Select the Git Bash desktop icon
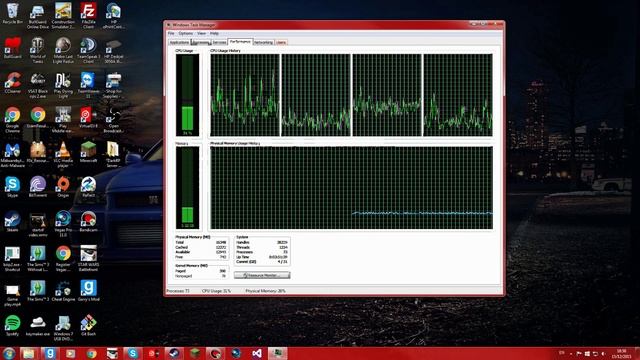 [88, 326]
